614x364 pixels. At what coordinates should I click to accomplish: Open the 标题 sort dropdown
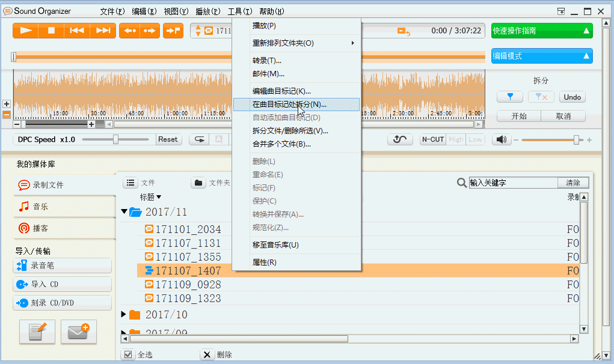coord(150,198)
